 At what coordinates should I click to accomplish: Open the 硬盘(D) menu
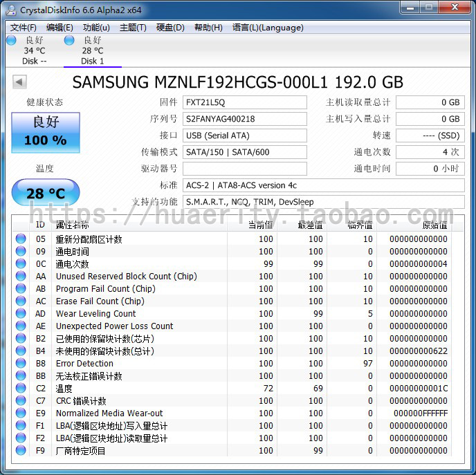pyautogui.click(x=170, y=28)
